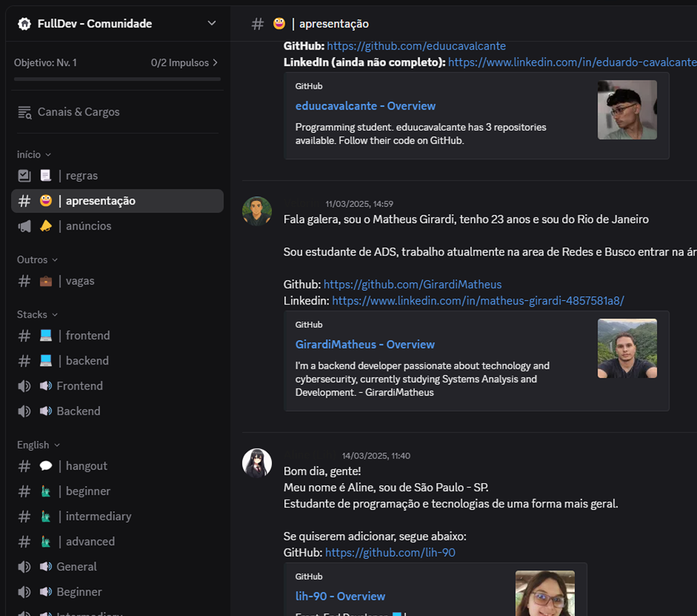
Task: Open Canais & Cargos browse icon
Action: point(25,112)
